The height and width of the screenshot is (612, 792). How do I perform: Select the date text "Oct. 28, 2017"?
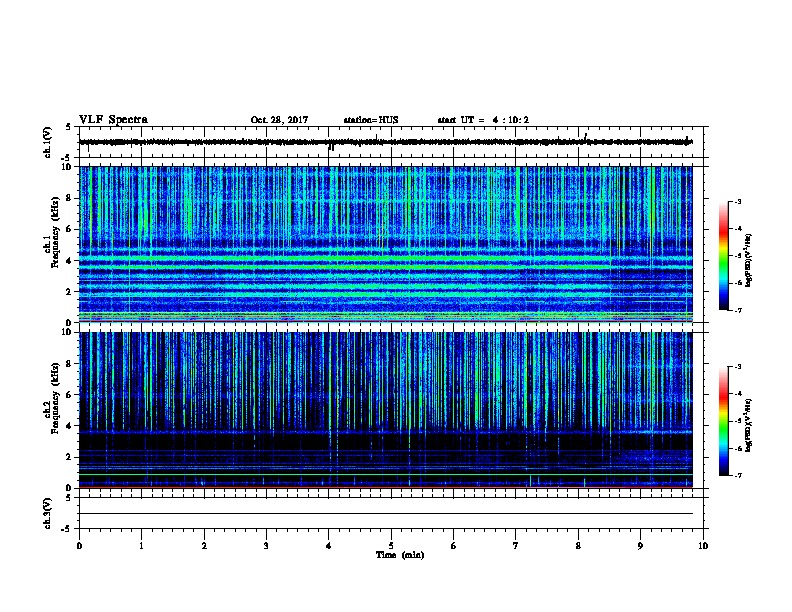279,120
